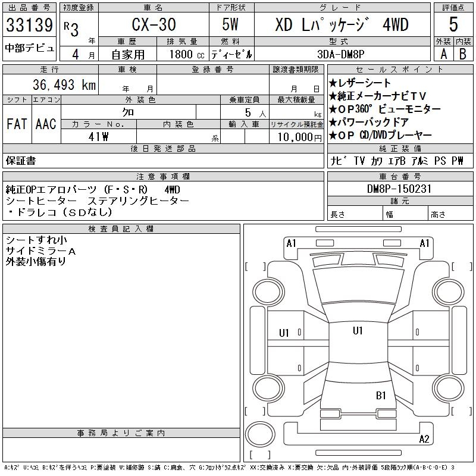Select the registration year R3
This screenshot has width=476, height=476.
click(71, 29)
